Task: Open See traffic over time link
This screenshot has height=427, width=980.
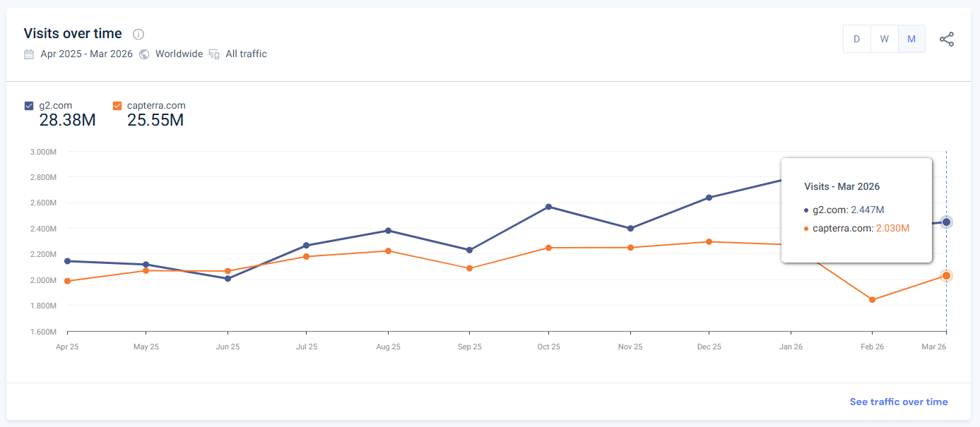Action: [x=899, y=402]
